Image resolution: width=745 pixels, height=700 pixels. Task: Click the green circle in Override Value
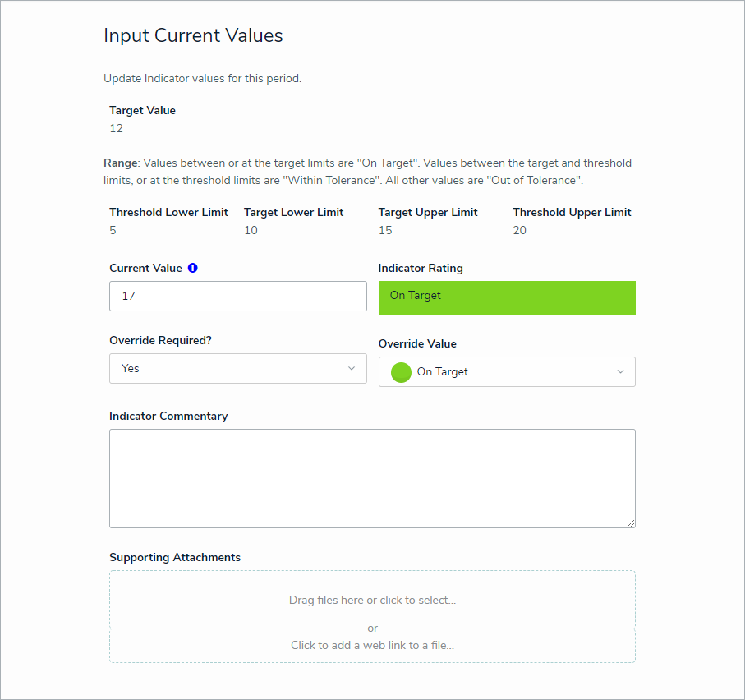point(401,372)
